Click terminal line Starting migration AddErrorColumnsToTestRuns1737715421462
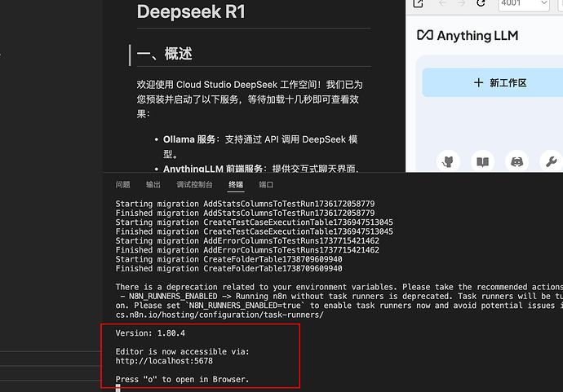 (x=247, y=240)
